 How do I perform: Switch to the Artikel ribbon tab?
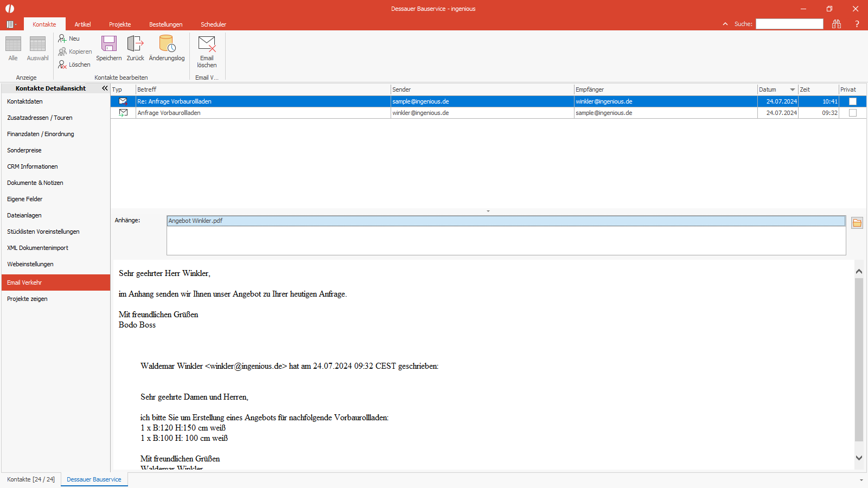tap(82, 24)
